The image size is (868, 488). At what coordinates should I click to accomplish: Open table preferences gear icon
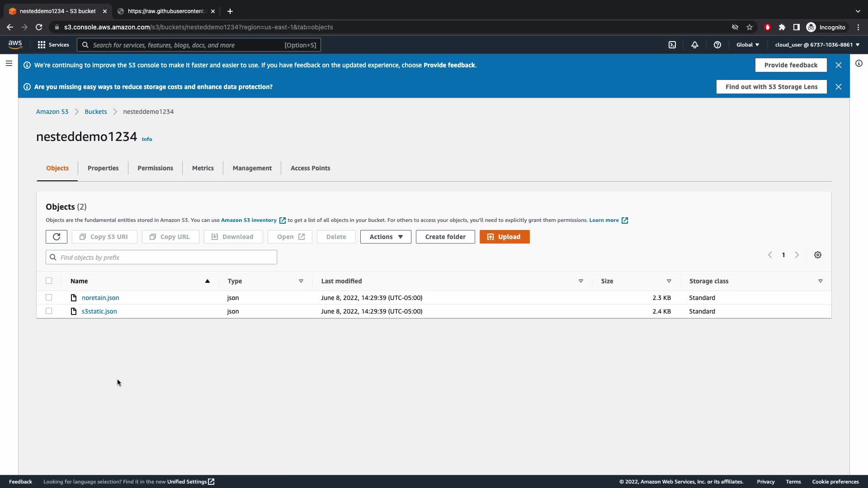[x=818, y=255]
